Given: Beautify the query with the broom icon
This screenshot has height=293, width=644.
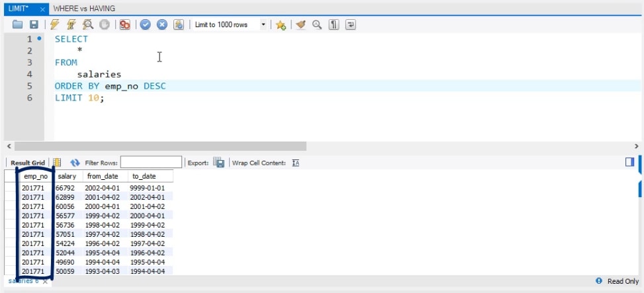Looking at the screenshot, I should tap(300, 24).
